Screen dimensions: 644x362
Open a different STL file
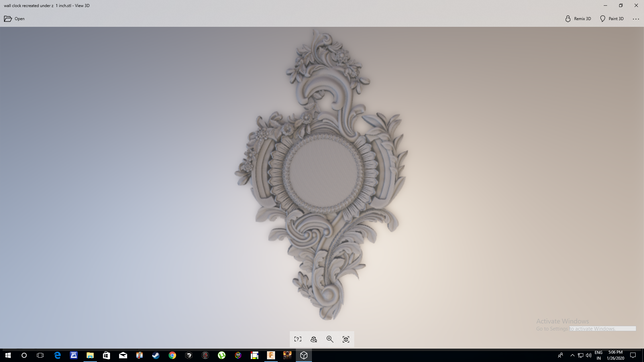pos(14,18)
